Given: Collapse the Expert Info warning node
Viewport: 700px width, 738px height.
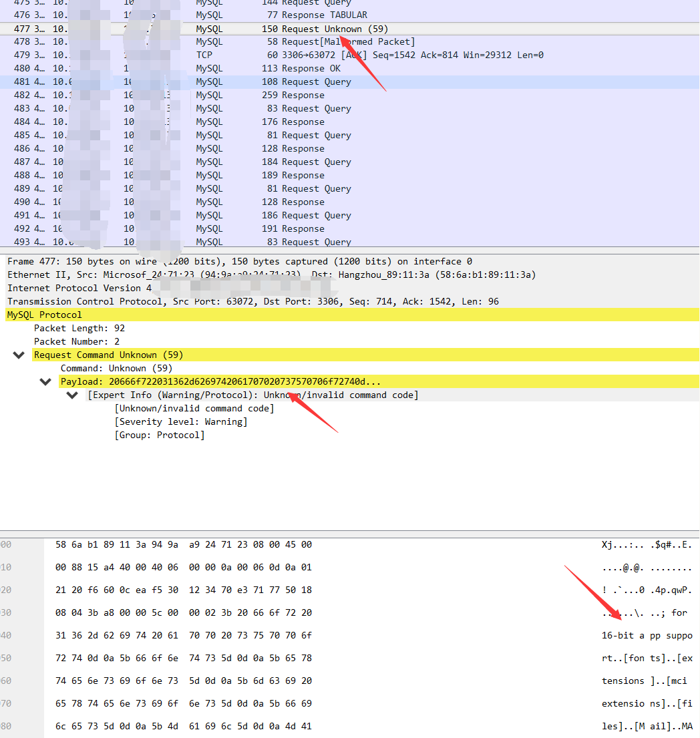Looking at the screenshot, I should (72, 395).
